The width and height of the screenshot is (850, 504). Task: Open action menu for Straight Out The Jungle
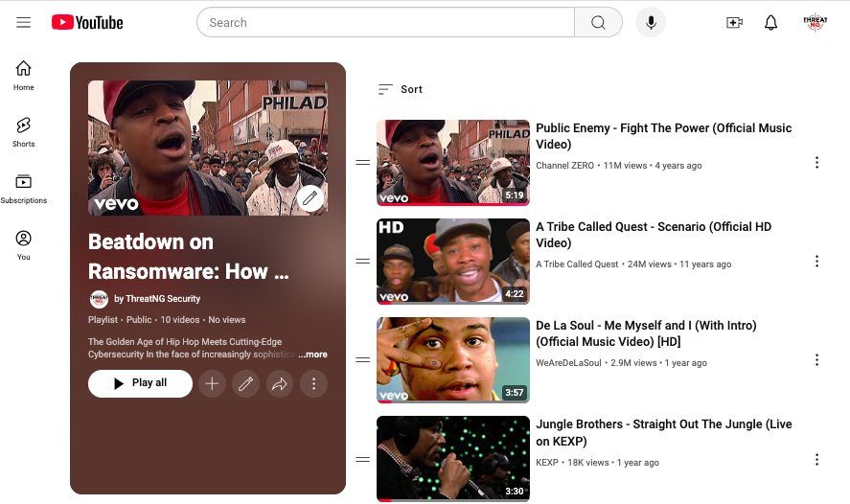pyautogui.click(x=816, y=460)
